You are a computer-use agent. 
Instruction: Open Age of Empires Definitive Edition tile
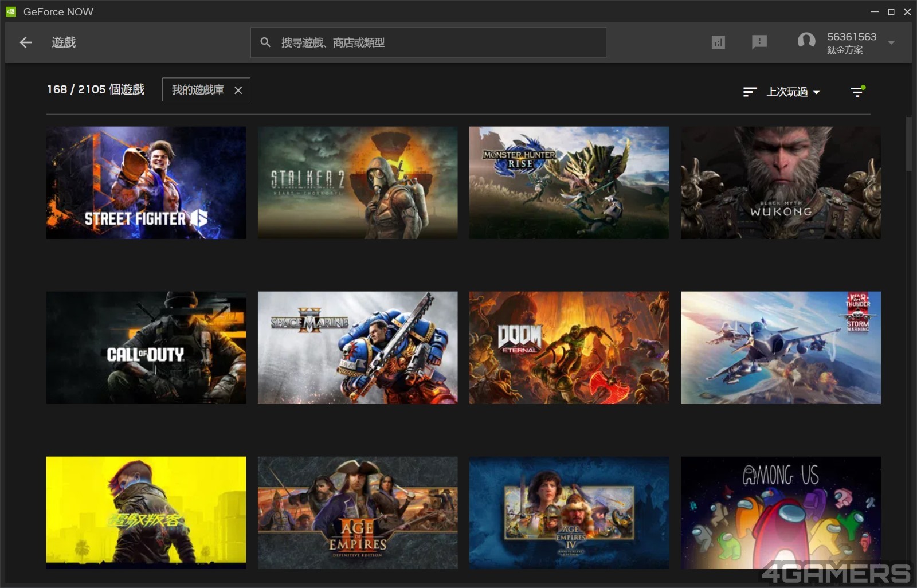tap(358, 513)
